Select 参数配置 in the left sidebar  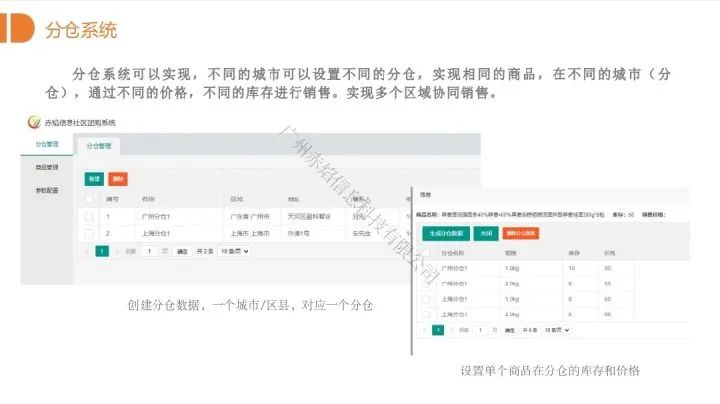47,189
